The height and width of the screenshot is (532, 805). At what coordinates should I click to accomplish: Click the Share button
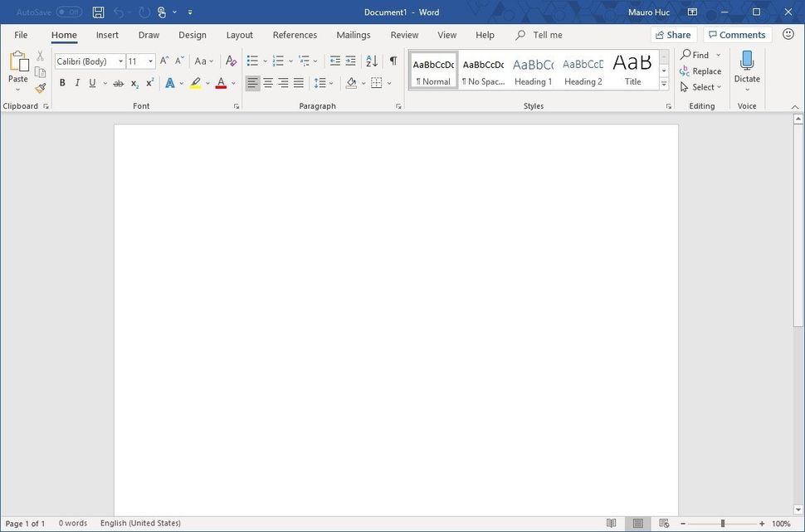673,34
